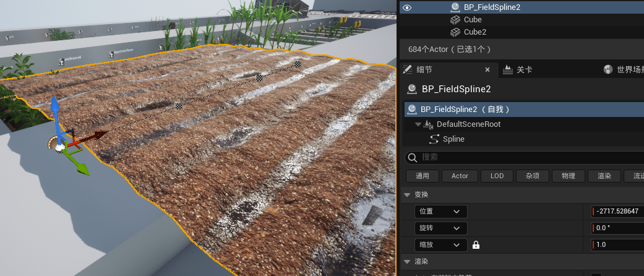Select BP_FieldSpline2 row in the outliner
Image resolution: width=644 pixels, height=276 pixels.
click(x=522, y=7)
